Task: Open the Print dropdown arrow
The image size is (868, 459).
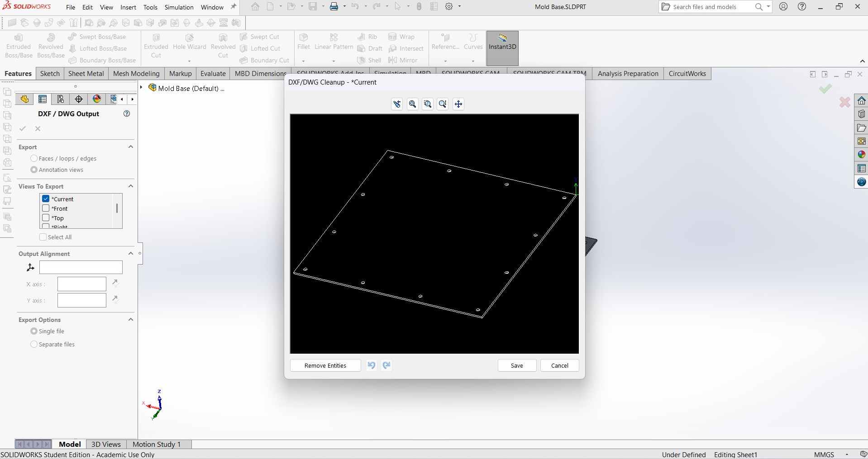Action: point(344,7)
